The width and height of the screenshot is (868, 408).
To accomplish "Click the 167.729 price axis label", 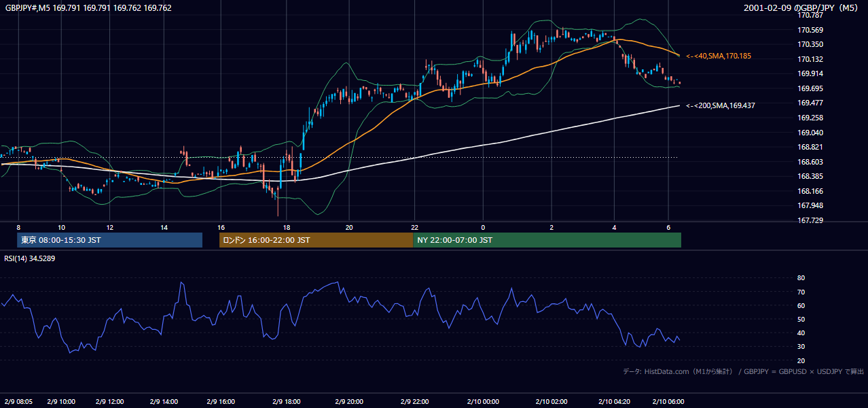I will tap(811, 220).
